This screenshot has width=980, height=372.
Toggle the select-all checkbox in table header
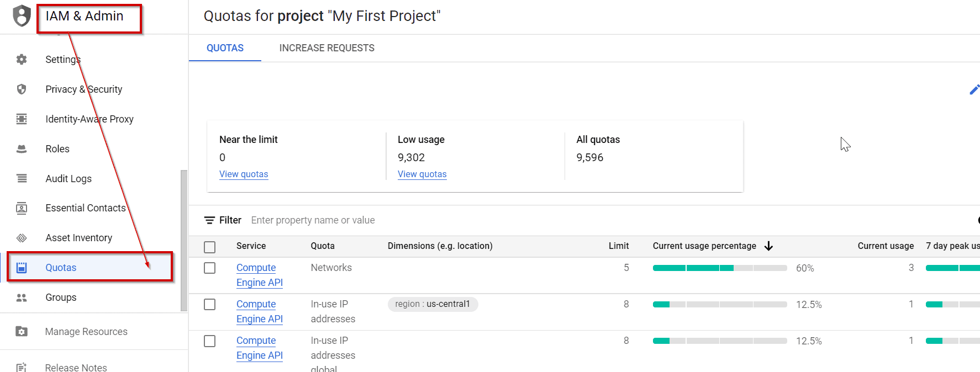click(210, 247)
